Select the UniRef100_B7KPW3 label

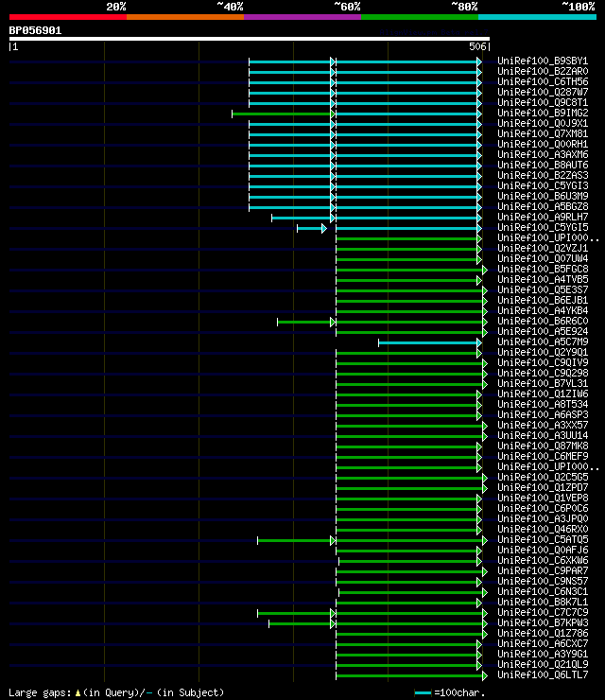coord(543,623)
